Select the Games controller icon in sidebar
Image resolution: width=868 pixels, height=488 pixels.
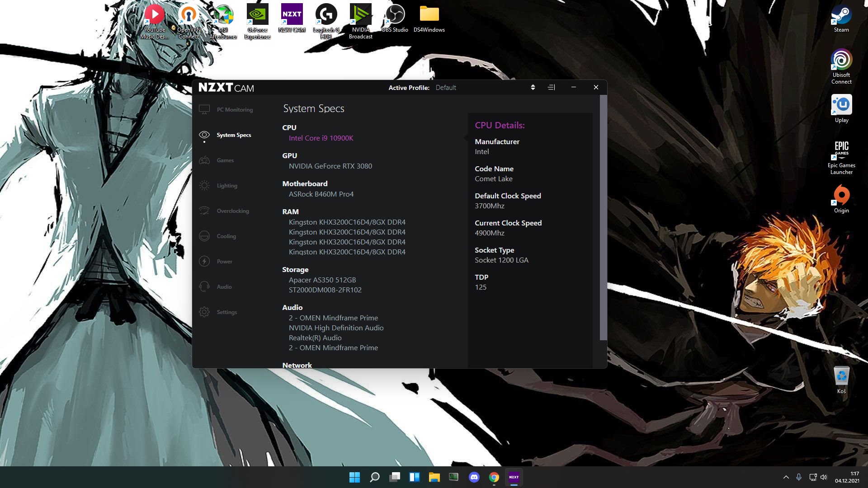click(204, 160)
